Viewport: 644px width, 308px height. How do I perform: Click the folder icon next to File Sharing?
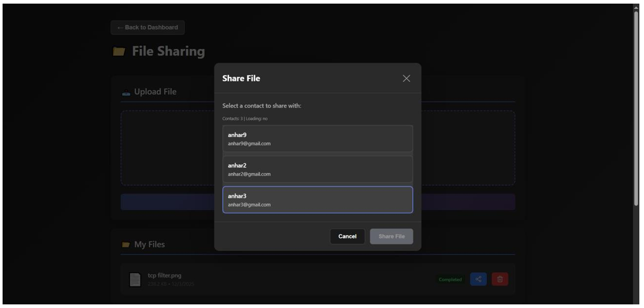click(x=119, y=52)
